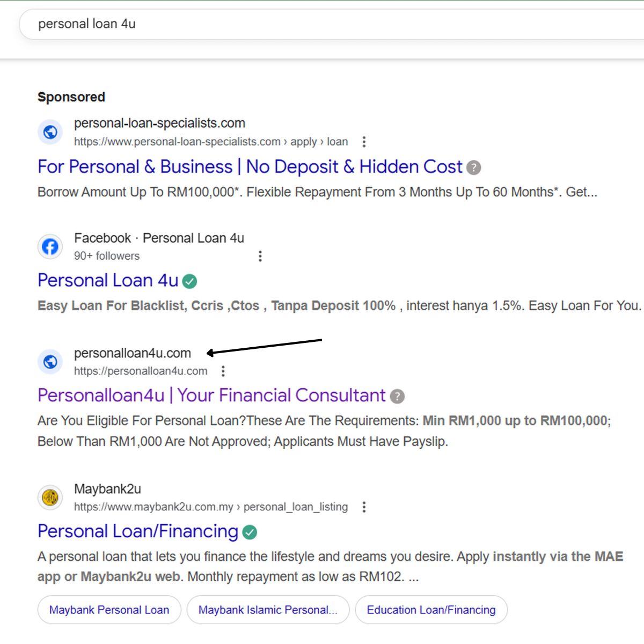Open three-dot options for Facebook result

click(260, 256)
